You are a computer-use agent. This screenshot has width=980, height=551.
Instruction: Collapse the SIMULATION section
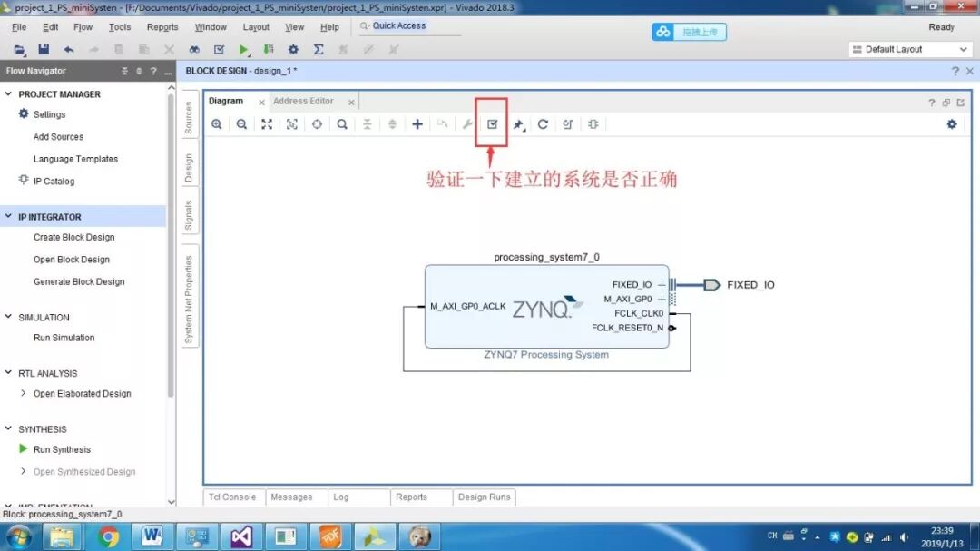point(8,317)
